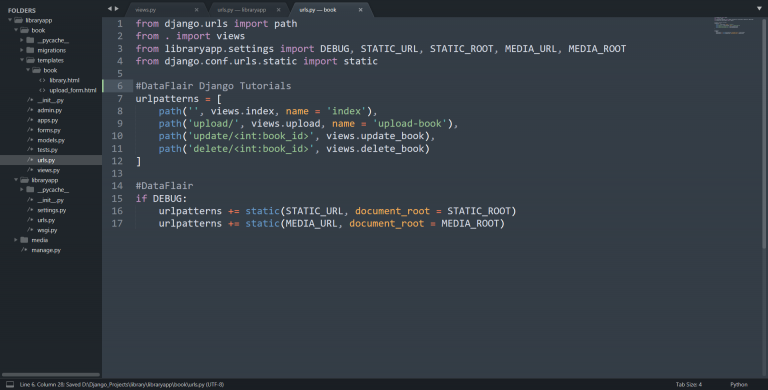The image size is (768, 390).
Task: Close the urls.py — book tab
Action: coord(360,10)
